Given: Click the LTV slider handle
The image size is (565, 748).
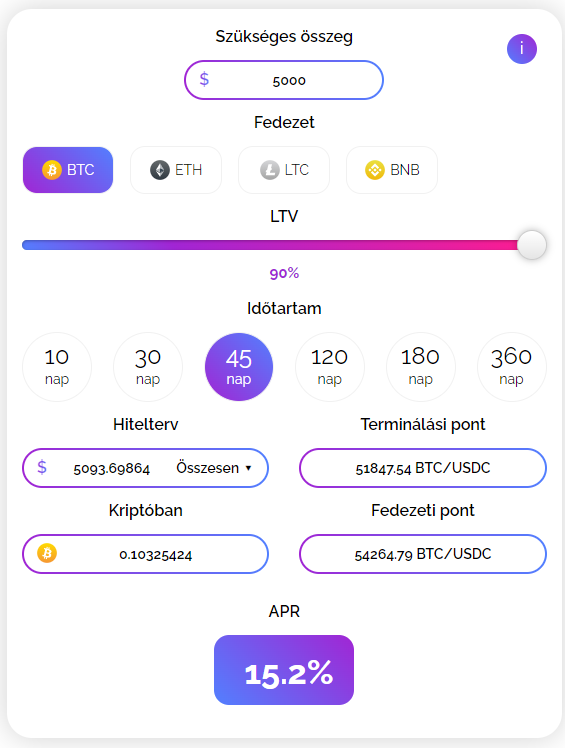Looking at the screenshot, I should click(x=532, y=245).
